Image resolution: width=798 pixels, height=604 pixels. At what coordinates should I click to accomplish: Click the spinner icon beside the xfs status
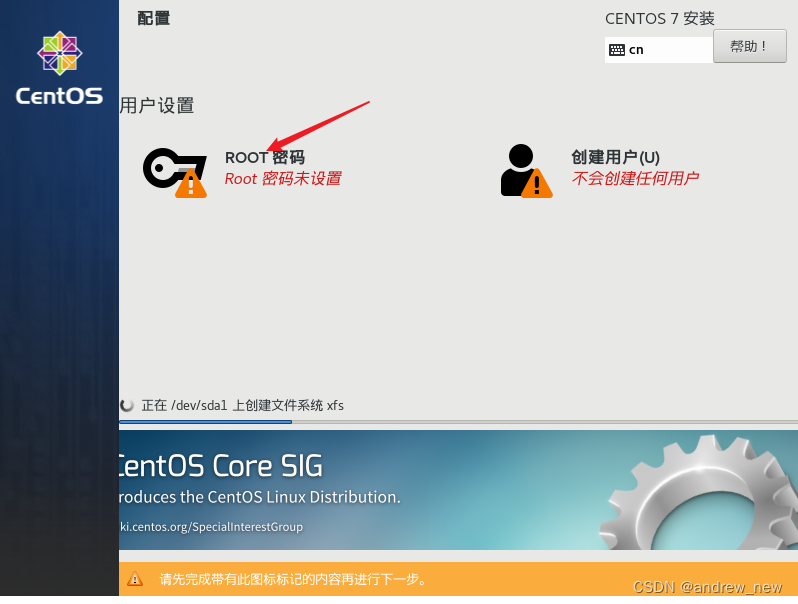click(126, 405)
